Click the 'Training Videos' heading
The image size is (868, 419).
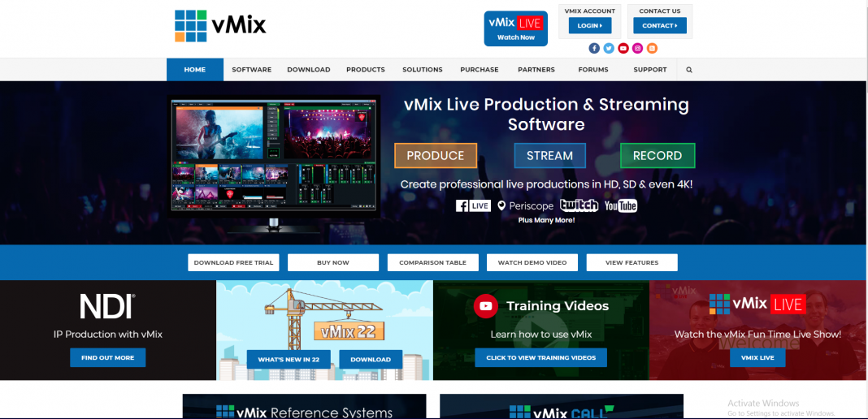(558, 305)
